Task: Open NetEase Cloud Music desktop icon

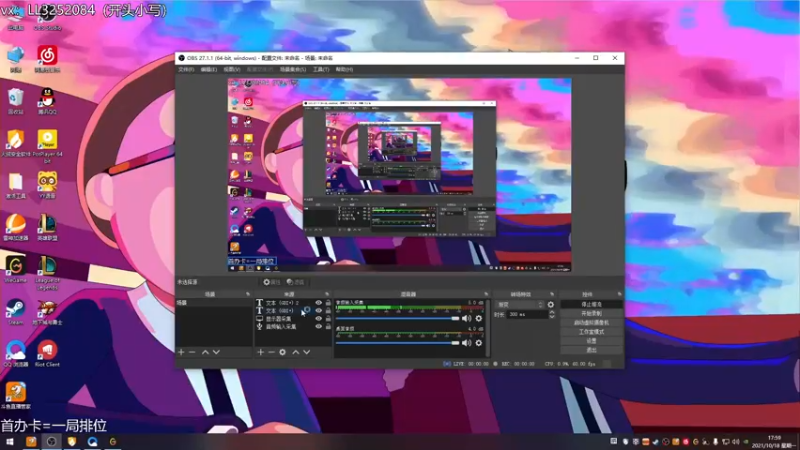Action: (47, 59)
